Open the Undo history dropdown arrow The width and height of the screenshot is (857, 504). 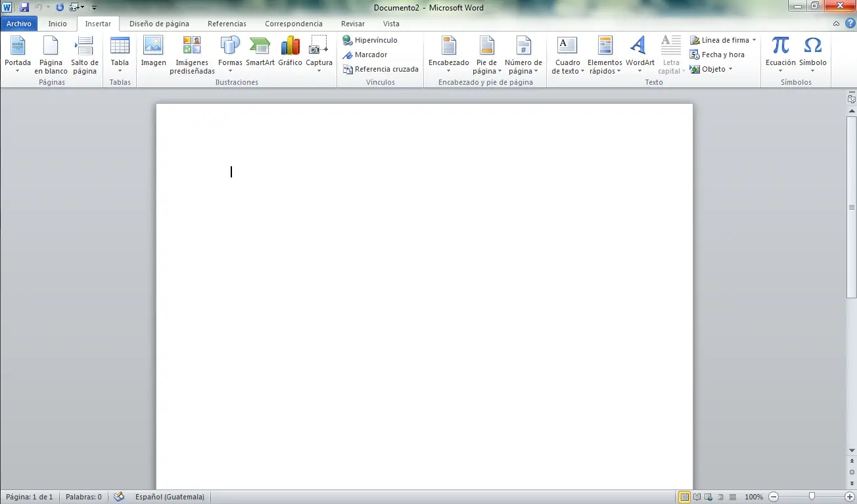point(48,7)
